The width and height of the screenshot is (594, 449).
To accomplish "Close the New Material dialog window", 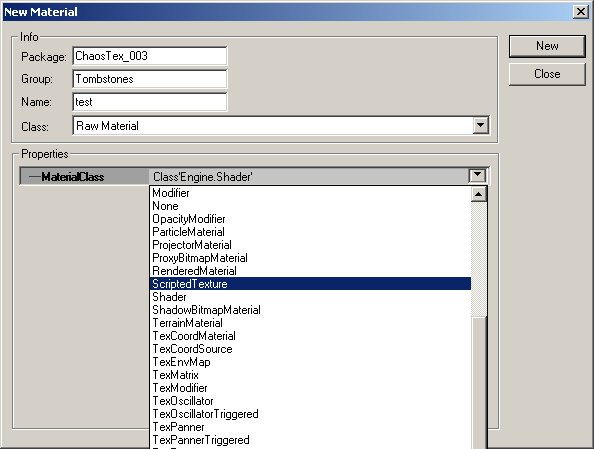I will [581, 12].
